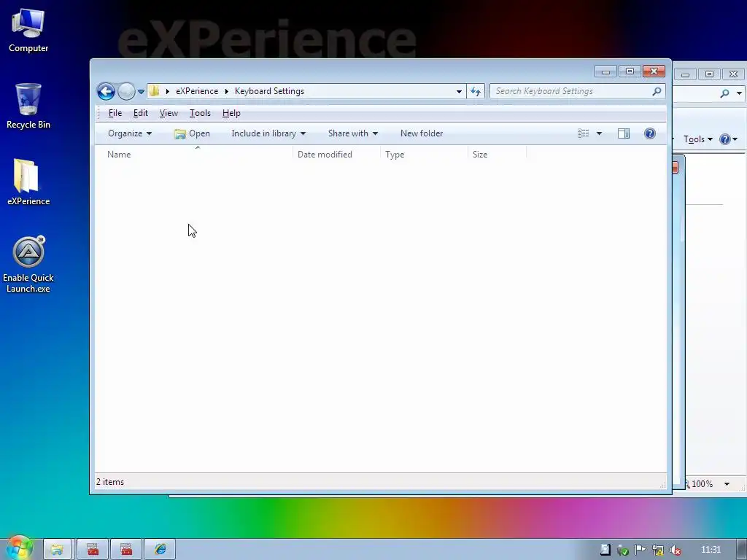Open the View menu
Image resolution: width=747 pixels, height=560 pixels.
point(169,113)
